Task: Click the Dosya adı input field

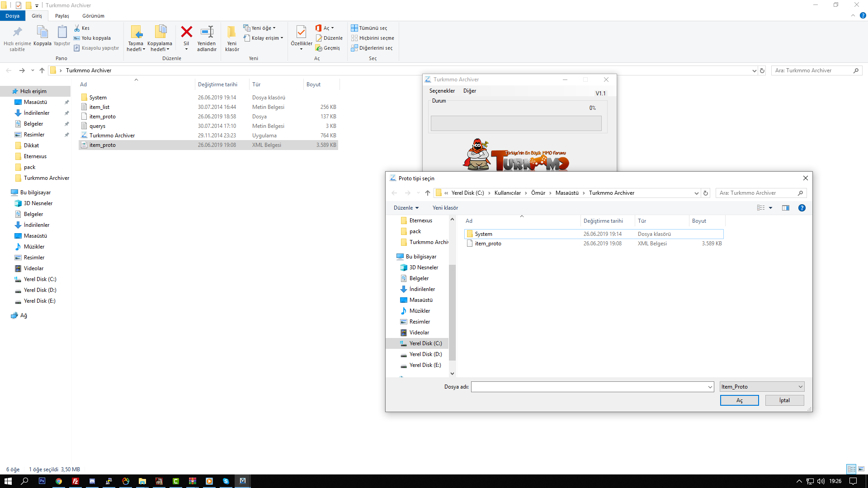Action: click(592, 387)
